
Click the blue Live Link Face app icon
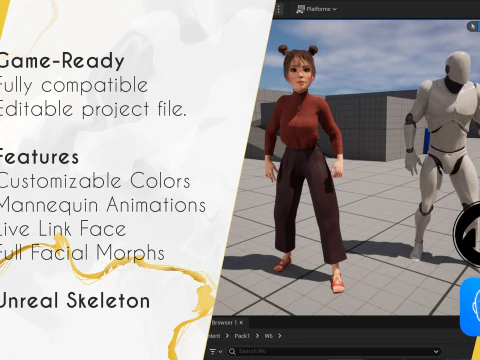pyautogui.click(x=470, y=307)
